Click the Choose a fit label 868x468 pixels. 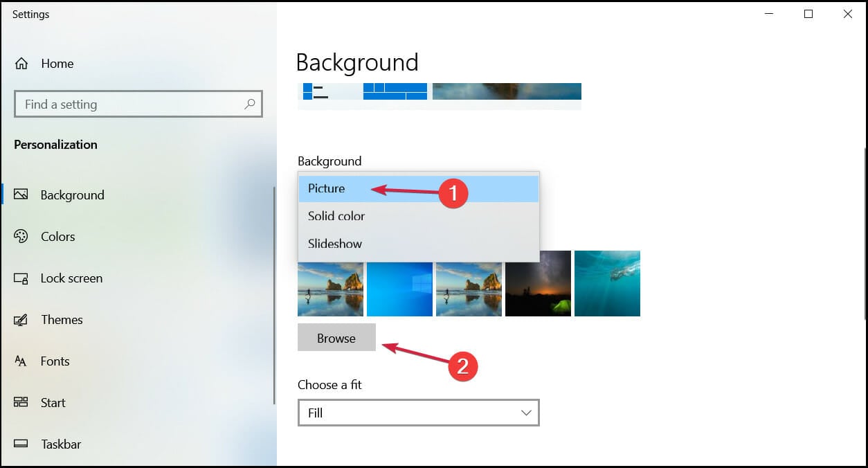(x=329, y=385)
